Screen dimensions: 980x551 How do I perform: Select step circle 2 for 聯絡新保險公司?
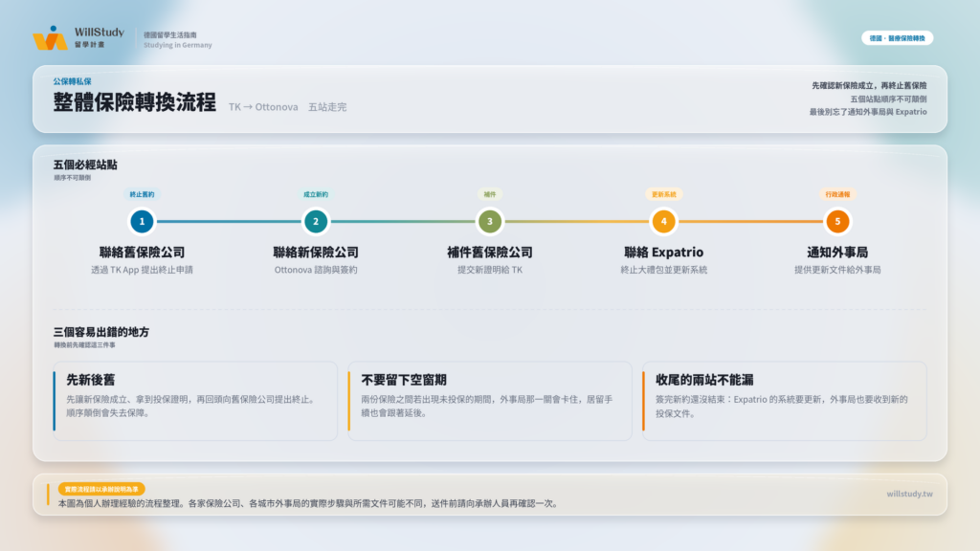click(316, 221)
